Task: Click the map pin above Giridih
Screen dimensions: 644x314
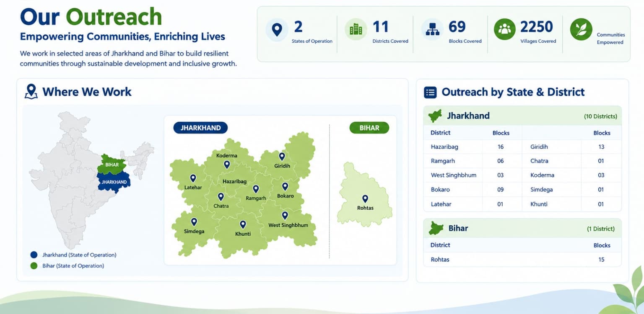Action: [282, 157]
